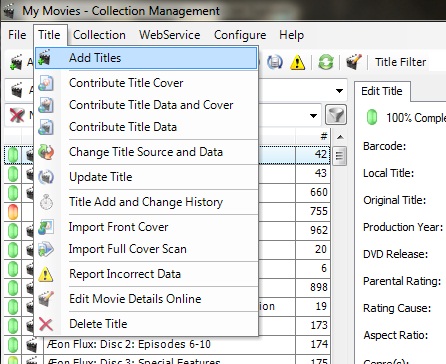446x364 pixels.
Task: Click the toolbar add-title clapperboard icon
Action: (16, 62)
